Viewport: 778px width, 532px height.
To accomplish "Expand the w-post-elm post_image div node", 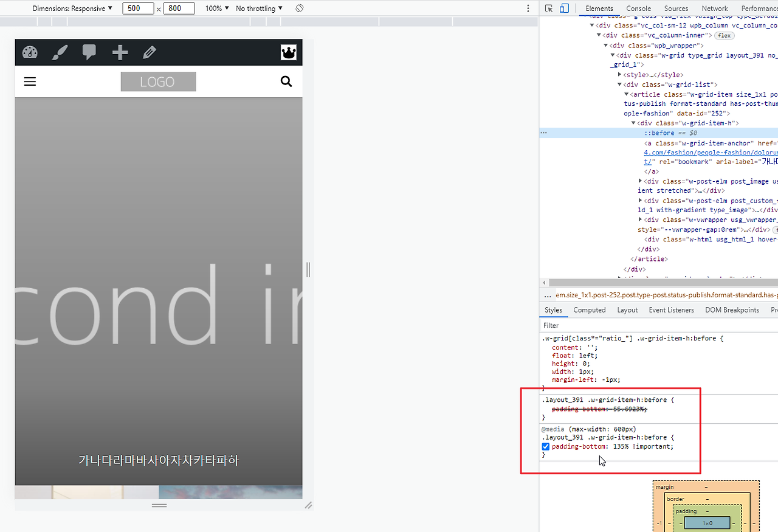I will (x=641, y=181).
